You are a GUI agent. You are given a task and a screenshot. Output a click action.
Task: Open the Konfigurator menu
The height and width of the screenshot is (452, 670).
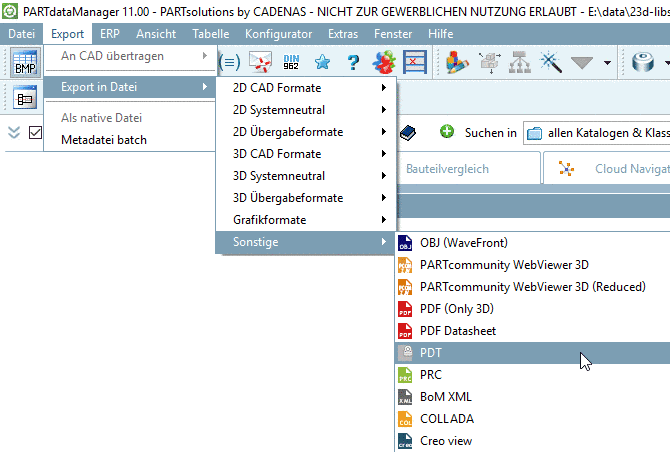(279, 34)
